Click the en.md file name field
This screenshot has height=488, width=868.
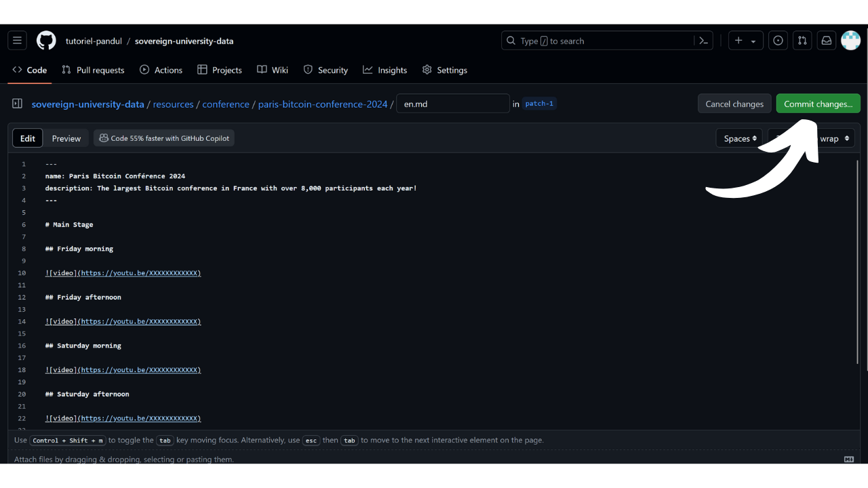point(453,104)
